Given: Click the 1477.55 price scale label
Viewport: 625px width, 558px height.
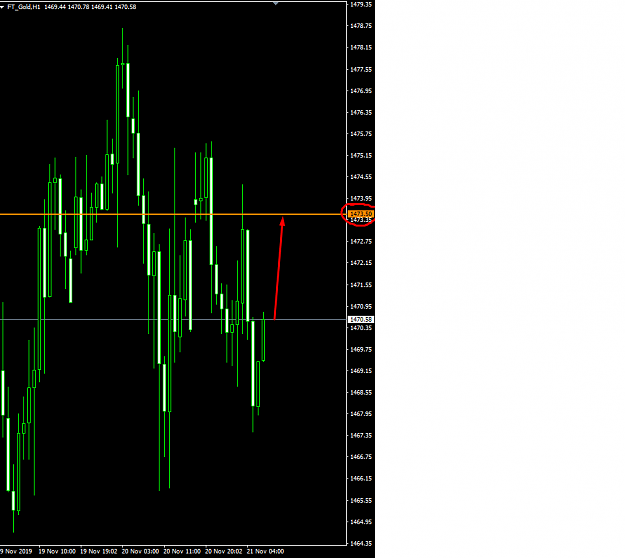Looking at the screenshot, I should pos(361,69).
